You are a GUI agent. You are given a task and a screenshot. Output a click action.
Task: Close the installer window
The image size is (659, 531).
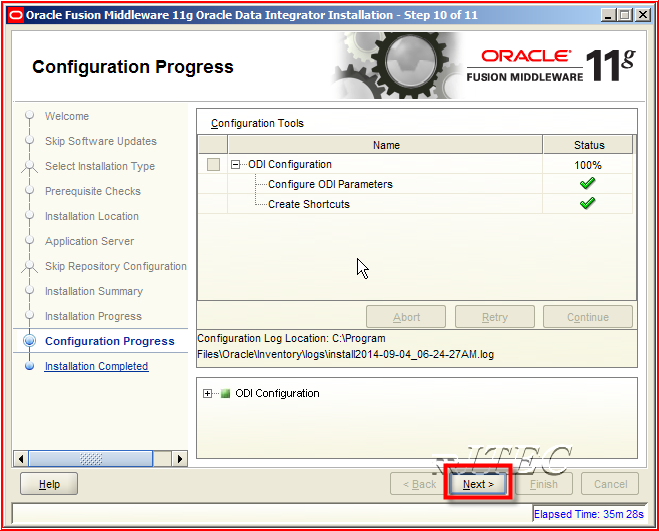[x=643, y=16]
